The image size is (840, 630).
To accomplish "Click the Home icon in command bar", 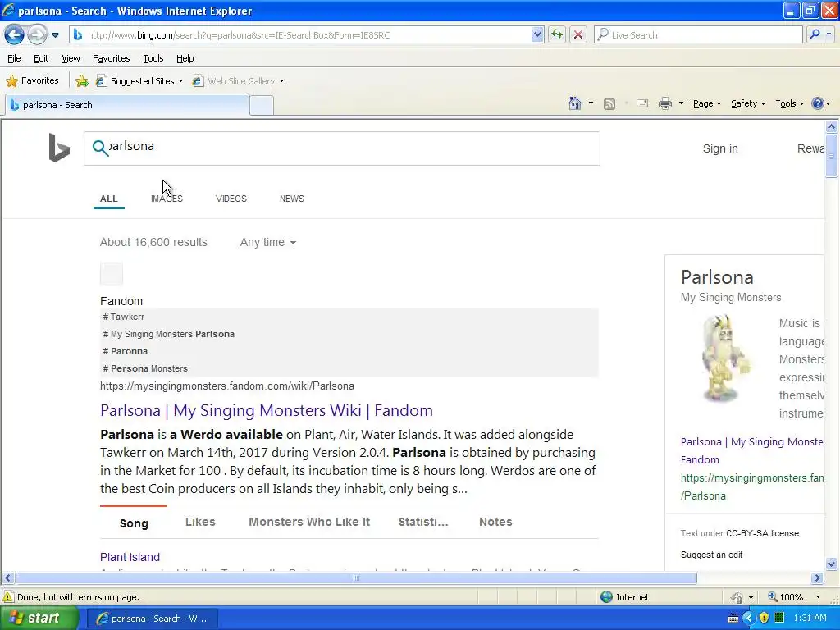I will 575,103.
